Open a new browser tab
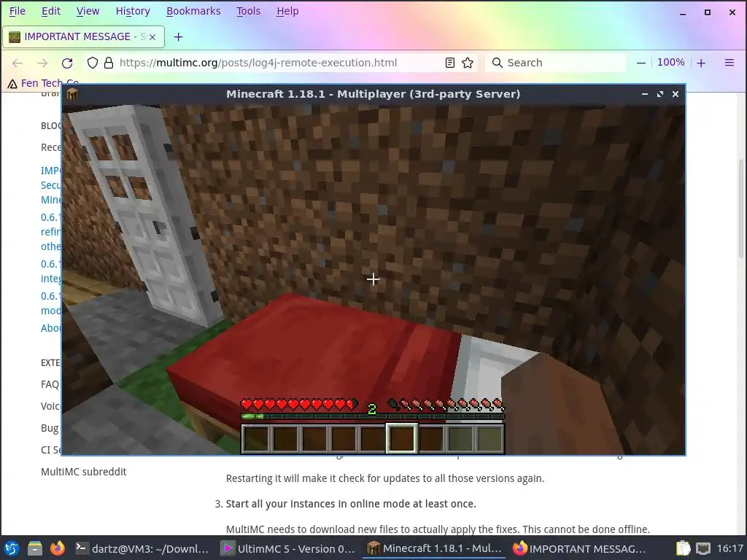747x560 pixels. (x=178, y=36)
